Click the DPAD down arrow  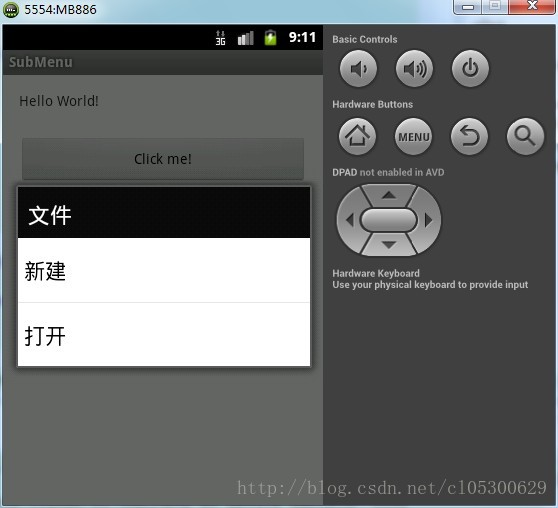pyautogui.click(x=389, y=245)
